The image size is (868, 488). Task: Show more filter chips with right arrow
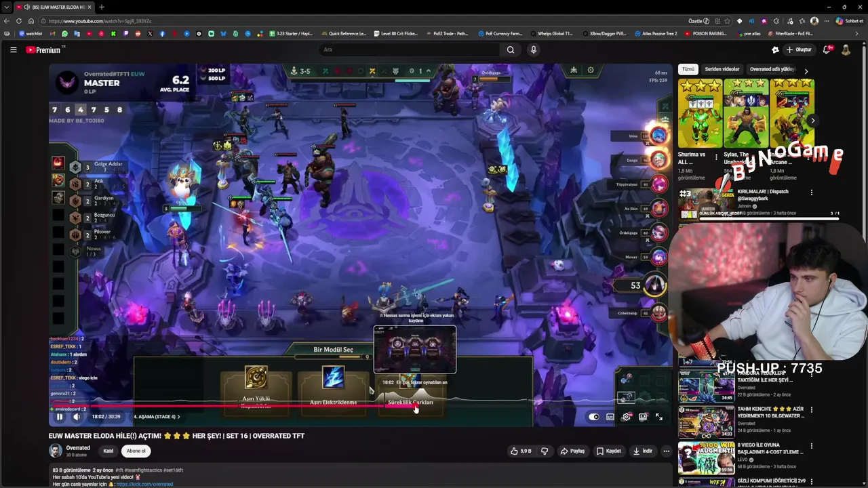click(806, 70)
